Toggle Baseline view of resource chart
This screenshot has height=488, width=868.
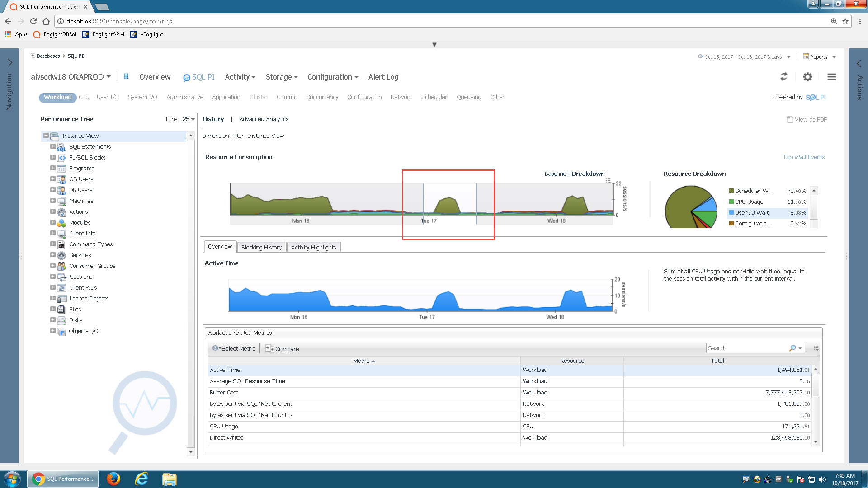pos(555,174)
